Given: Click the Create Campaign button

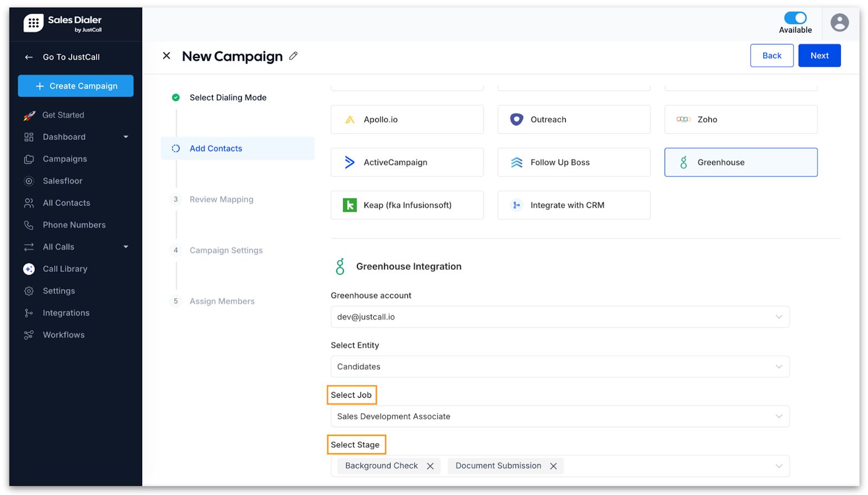Looking at the screenshot, I should click(75, 86).
